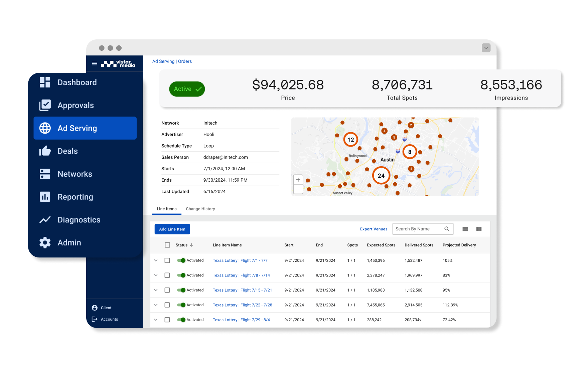The image size is (588, 374).
Task: Click the Export Venues link
Action: 374,229
